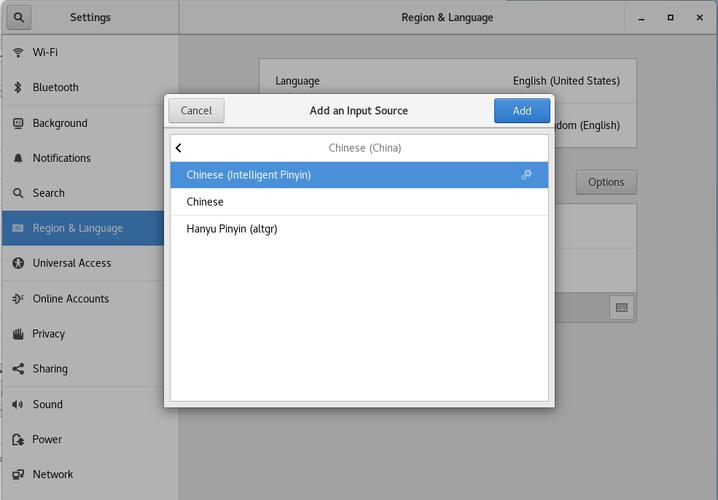Click the Notifications bell icon
This screenshot has width=718, height=500.
tap(18, 158)
